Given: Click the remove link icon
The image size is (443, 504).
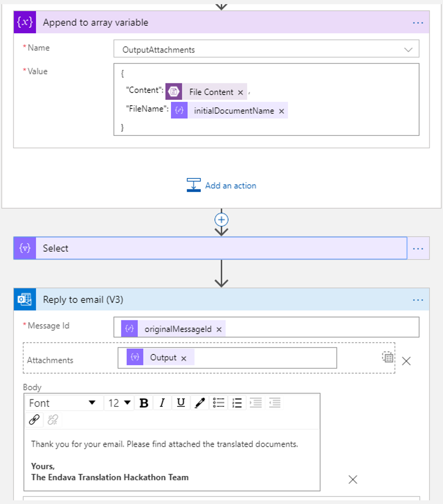Looking at the screenshot, I should (53, 420).
